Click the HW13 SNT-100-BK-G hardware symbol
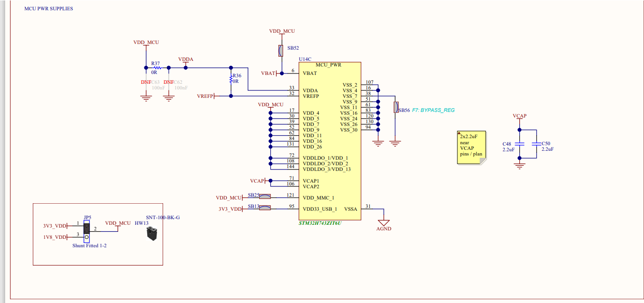Image resolution: width=644 pixels, height=303 pixels. [151, 234]
